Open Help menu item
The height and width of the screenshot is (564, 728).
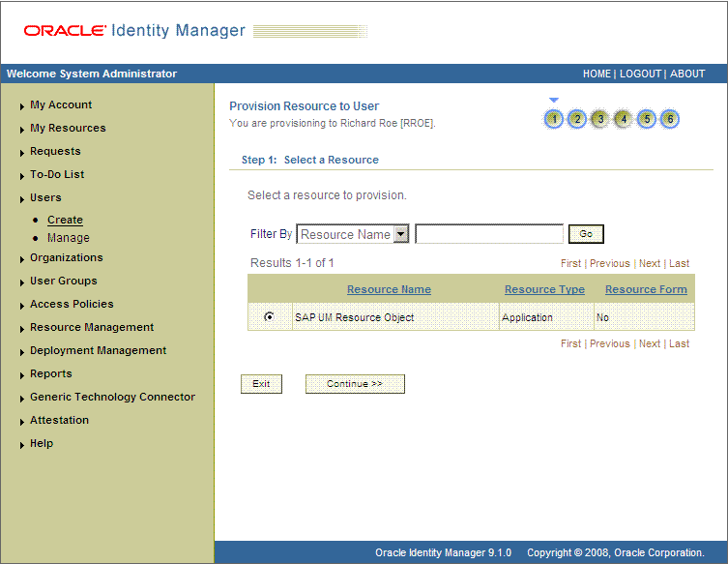click(42, 444)
